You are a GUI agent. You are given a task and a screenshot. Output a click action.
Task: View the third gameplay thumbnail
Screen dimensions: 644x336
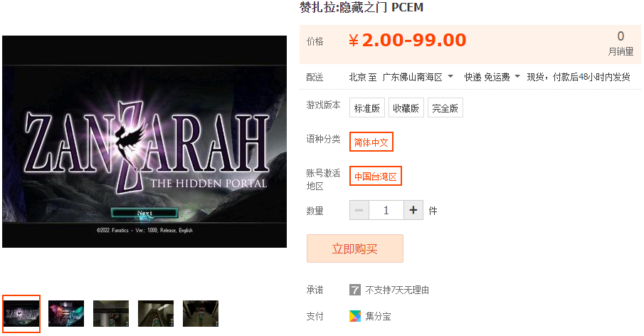pyautogui.click(x=111, y=314)
